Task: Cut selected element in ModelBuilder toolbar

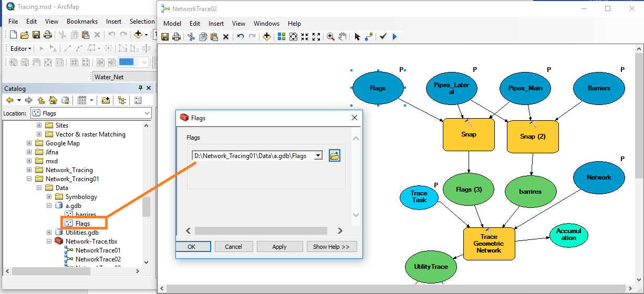Action: pos(191,37)
